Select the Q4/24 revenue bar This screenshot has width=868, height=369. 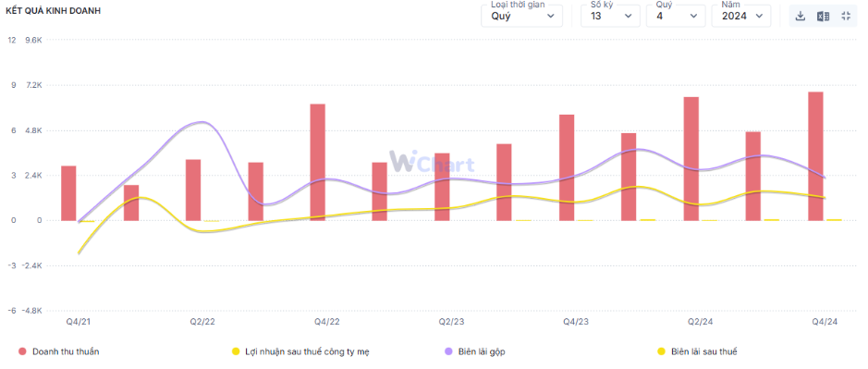[x=816, y=156]
